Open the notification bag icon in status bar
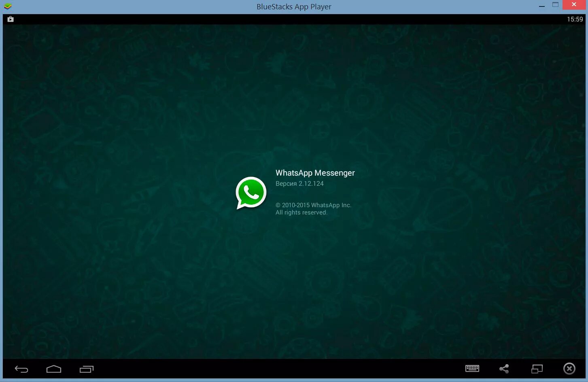This screenshot has width=588, height=382. (11, 19)
